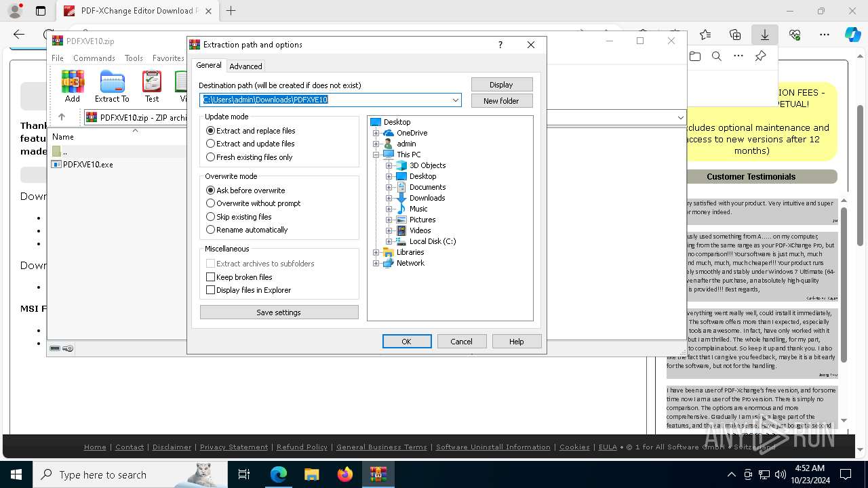The height and width of the screenshot is (488, 868).
Task: Open the Edge Copilot icon
Action: [852, 35]
